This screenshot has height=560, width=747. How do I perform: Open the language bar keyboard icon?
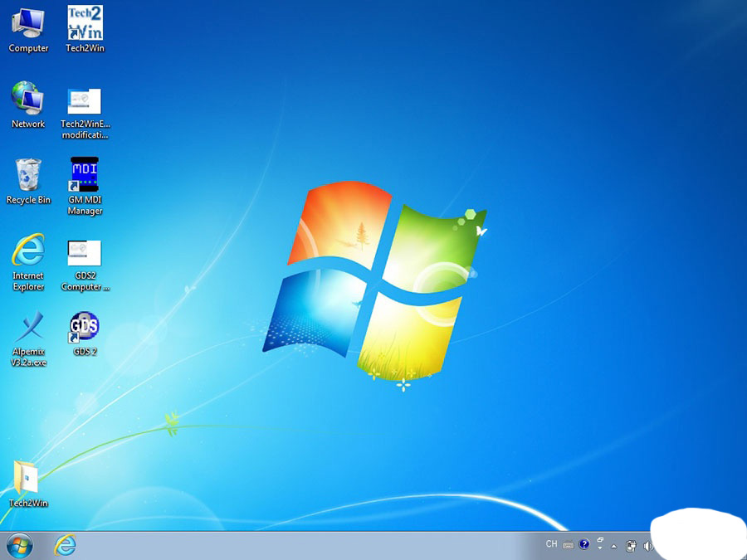pos(568,545)
